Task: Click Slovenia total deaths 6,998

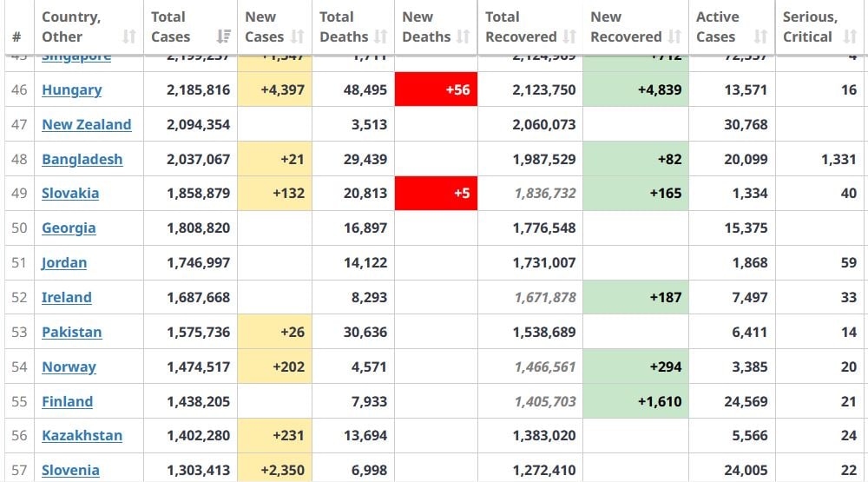Action: pos(369,471)
